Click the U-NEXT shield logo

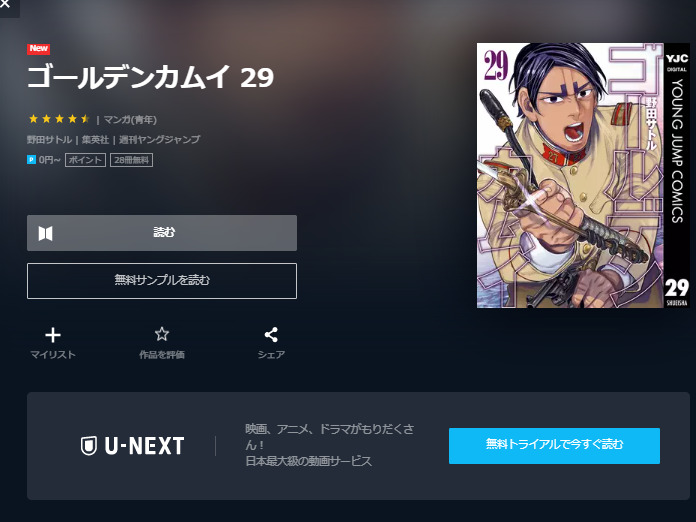pyautogui.click(x=88, y=446)
